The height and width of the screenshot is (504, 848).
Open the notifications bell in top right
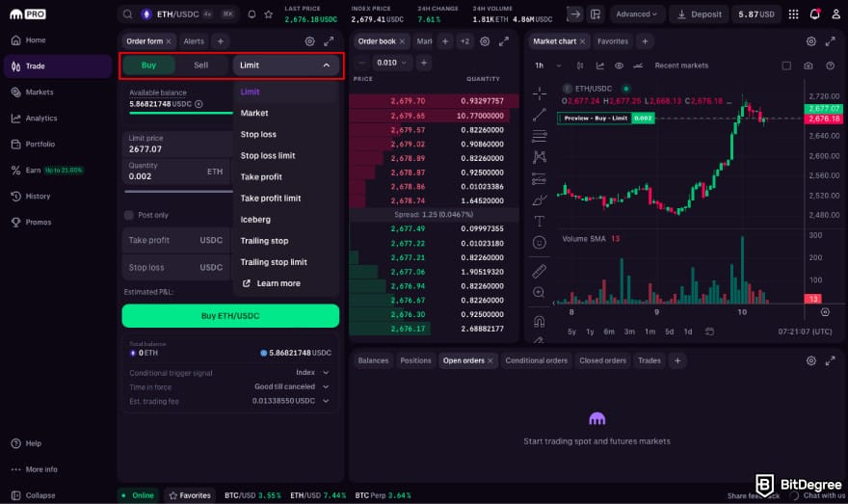click(815, 14)
